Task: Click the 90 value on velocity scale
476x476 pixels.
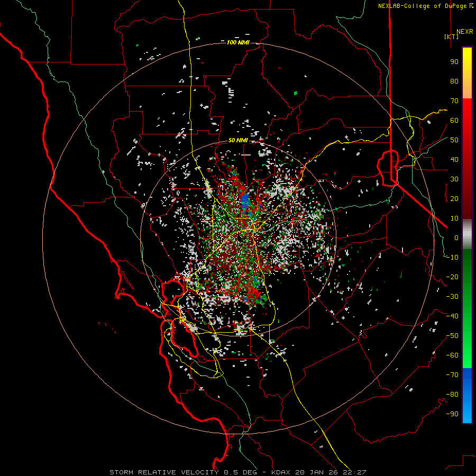Action: [454, 62]
